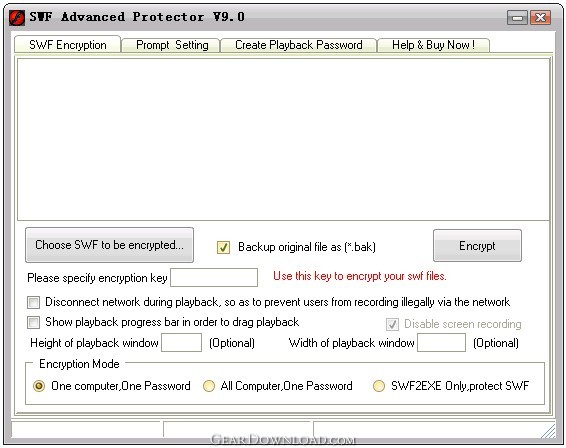This screenshot has height=448, width=566.
Task: Click the Encrypt button
Action: point(477,245)
